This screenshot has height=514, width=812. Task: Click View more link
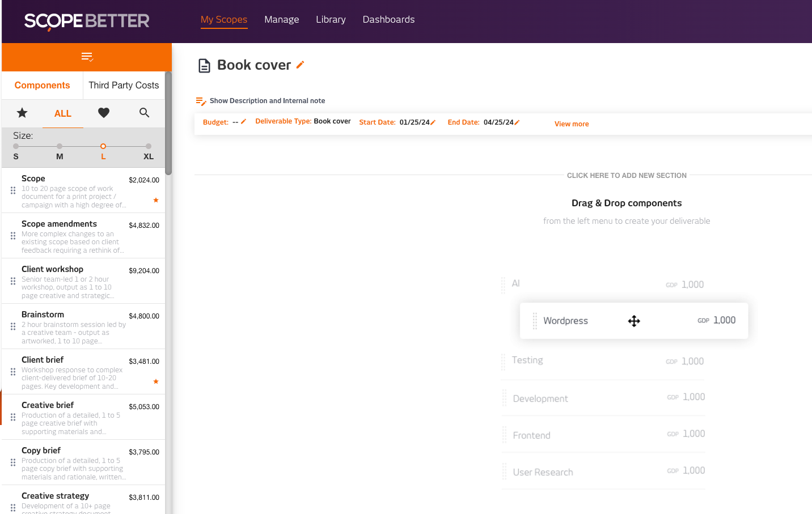572,124
